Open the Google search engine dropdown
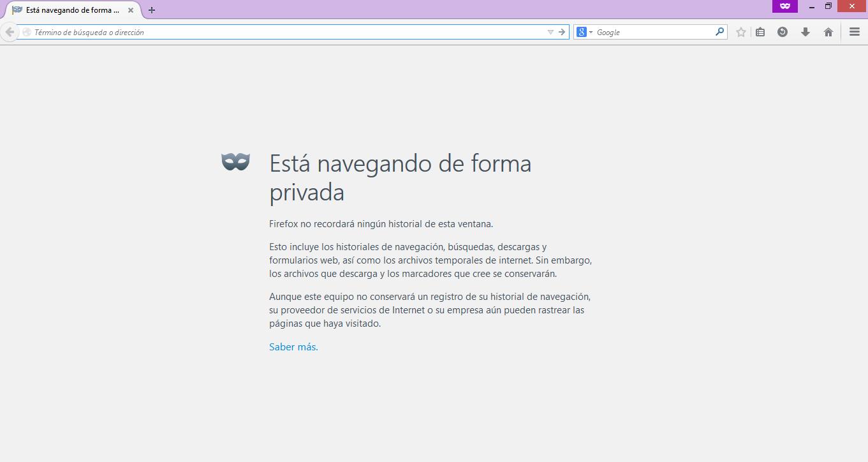The image size is (868, 462). [584, 32]
